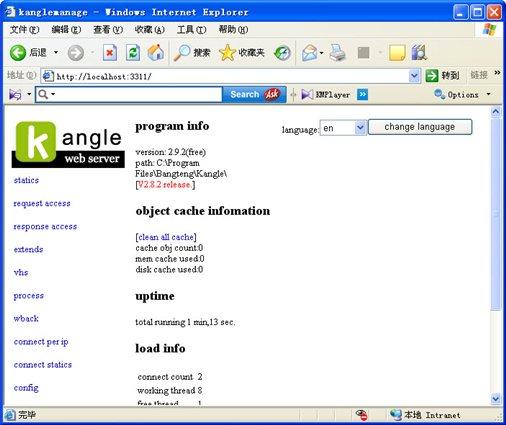506x425 pixels.
Task: Click the kangle web server logo
Action: (x=68, y=144)
